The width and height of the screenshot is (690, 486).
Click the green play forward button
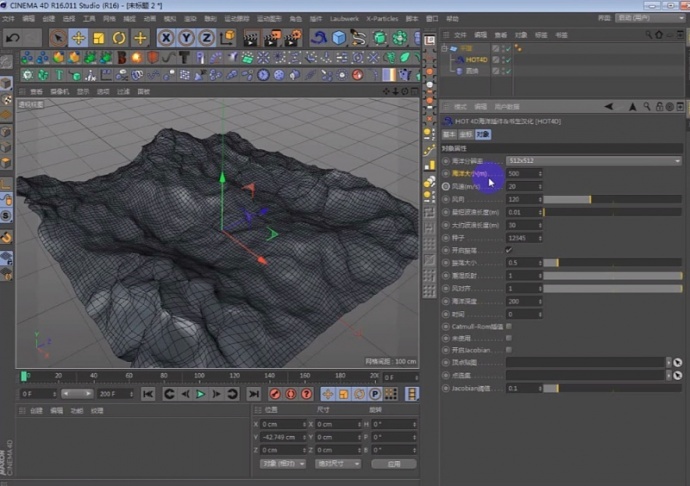(200, 394)
